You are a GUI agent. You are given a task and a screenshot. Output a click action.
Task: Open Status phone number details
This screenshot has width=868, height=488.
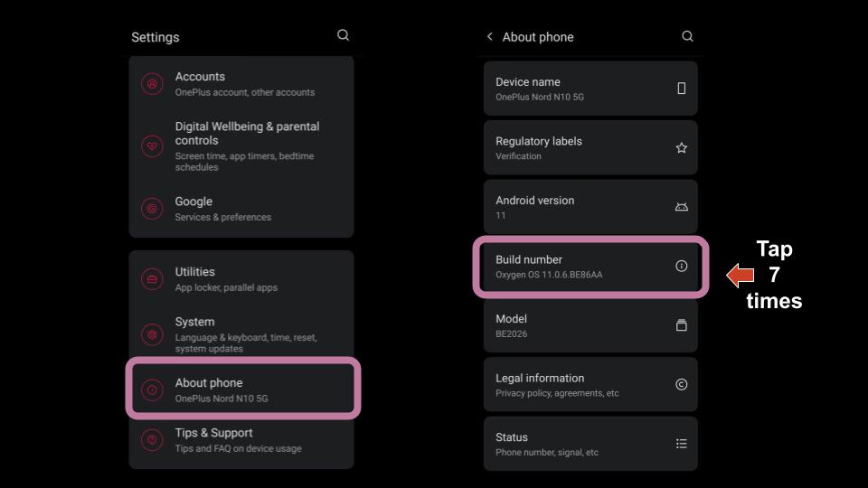590,444
